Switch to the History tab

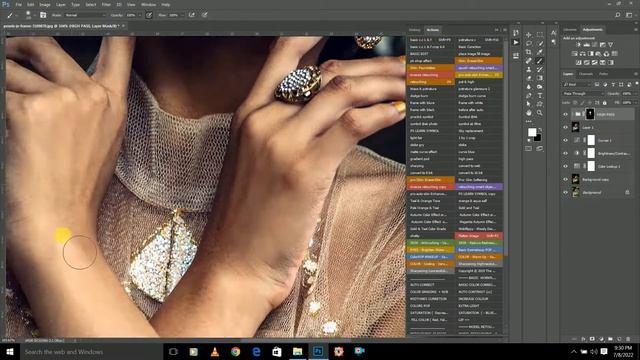[x=415, y=30]
